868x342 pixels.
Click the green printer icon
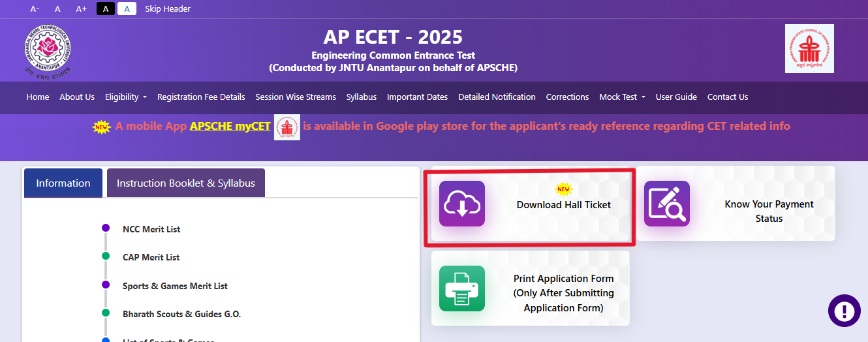coord(462,288)
